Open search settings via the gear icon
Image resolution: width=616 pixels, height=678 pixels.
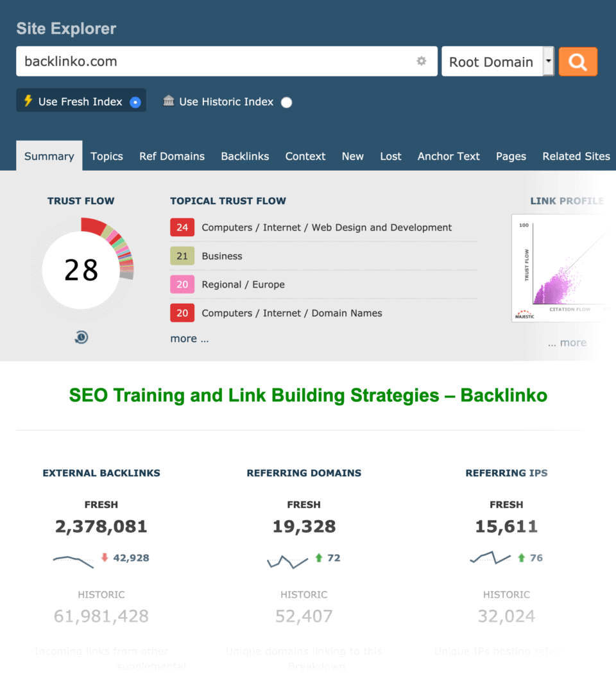(422, 61)
